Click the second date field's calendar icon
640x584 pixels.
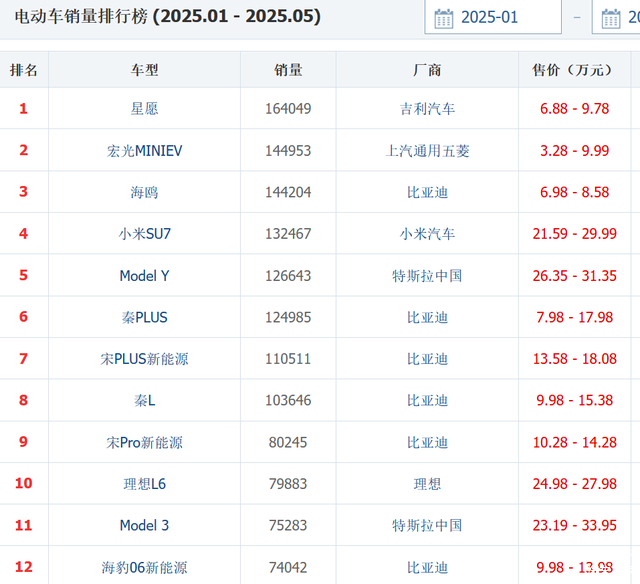pyautogui.click(x=611, y=18)
